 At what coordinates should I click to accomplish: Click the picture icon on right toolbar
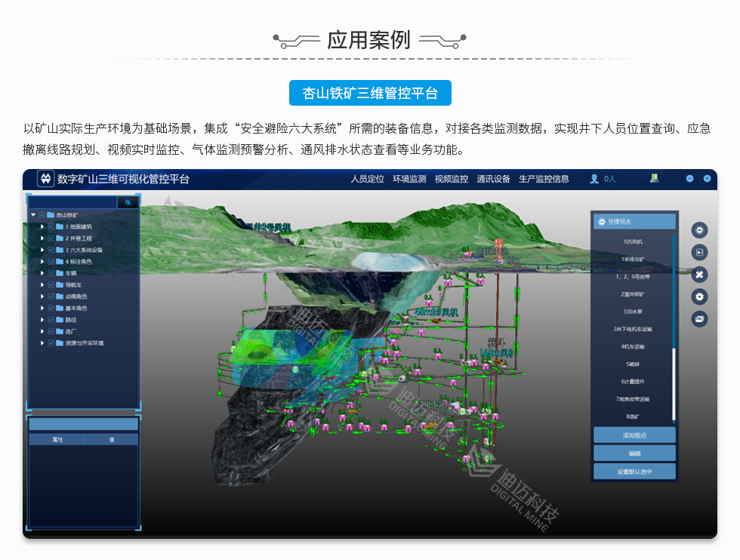(700, 319)
